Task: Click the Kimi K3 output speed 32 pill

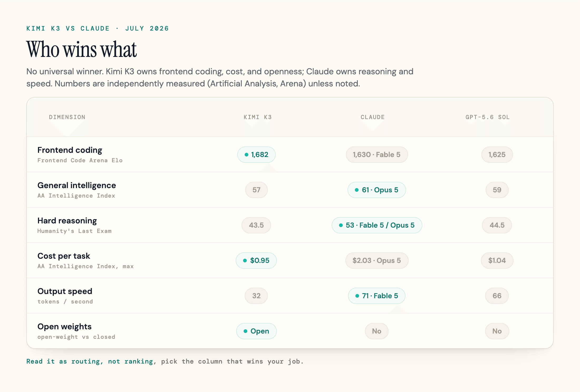Action: (x=256, y=296)
